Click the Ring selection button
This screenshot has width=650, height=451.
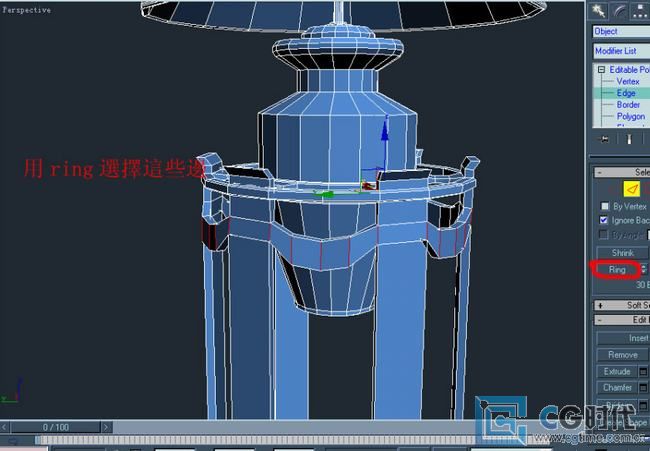click(x=617, y=270)
